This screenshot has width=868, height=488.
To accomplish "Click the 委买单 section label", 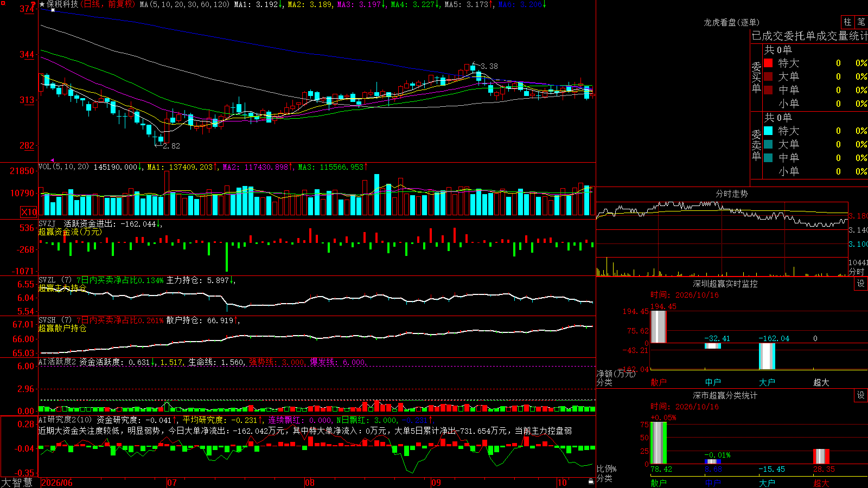I will tap(756, 77).
